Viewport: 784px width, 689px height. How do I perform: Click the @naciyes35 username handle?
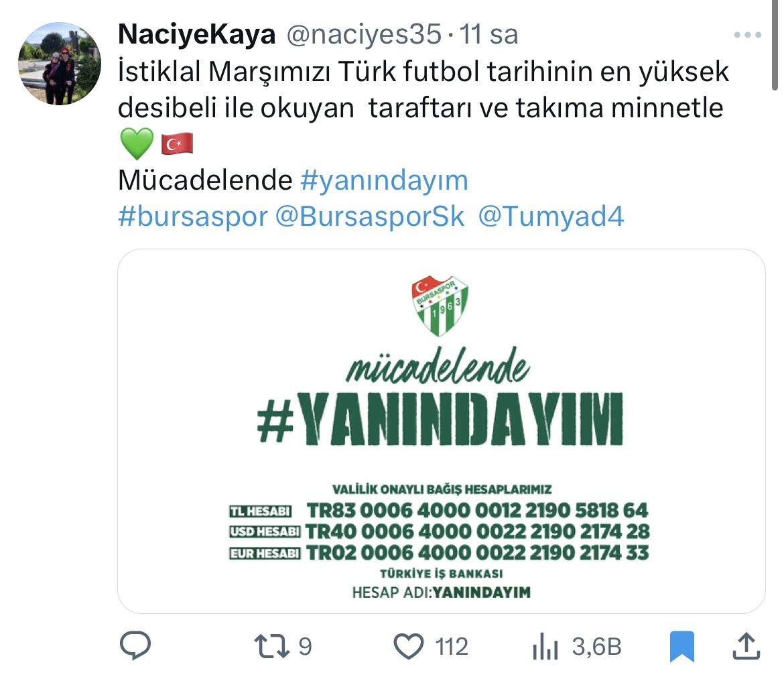(364, 34)
